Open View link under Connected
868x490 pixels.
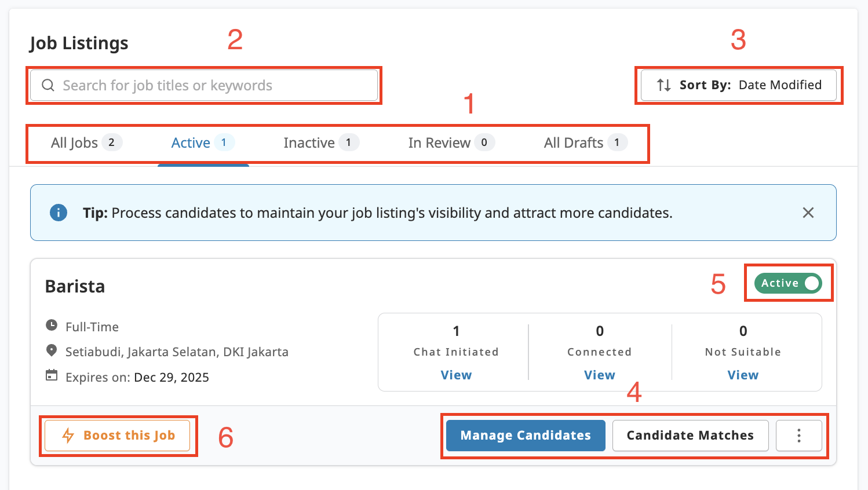[x=600, y=375]
